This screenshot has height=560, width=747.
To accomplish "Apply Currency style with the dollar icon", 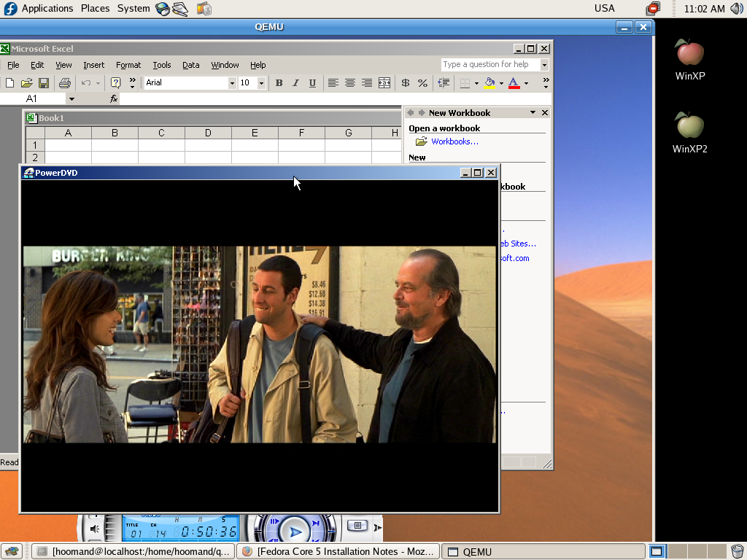I will 406,83.
